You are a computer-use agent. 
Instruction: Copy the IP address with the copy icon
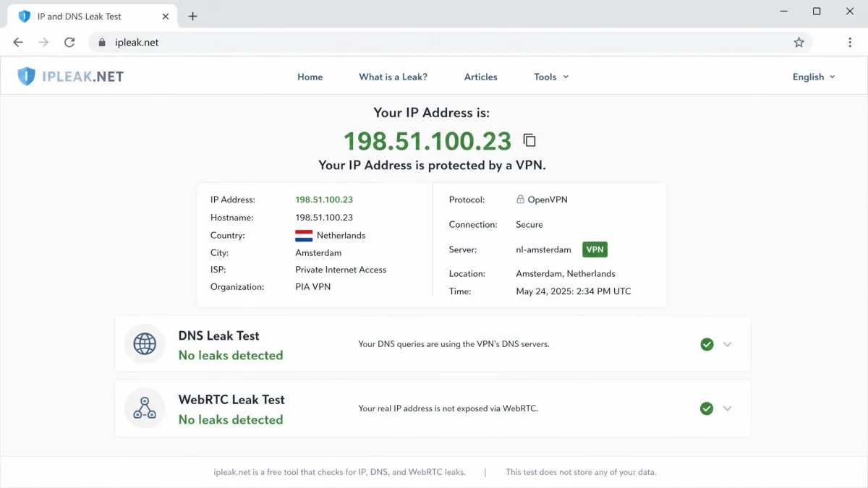click(x=529, y=140)
